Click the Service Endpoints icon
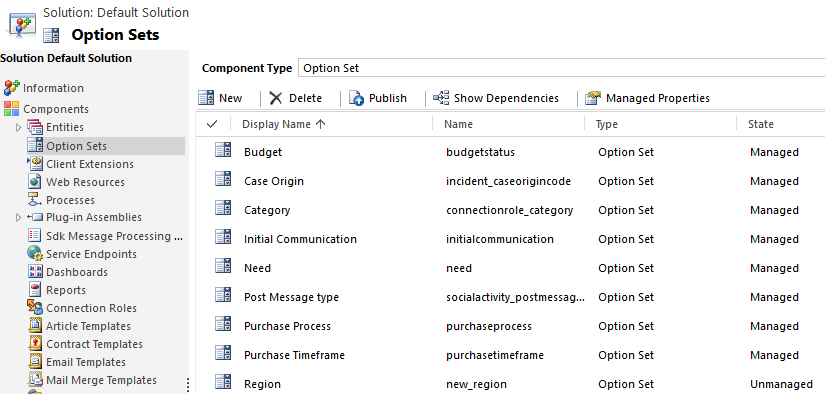The width and height of the screenshot is (825, 394). (35, 254)
